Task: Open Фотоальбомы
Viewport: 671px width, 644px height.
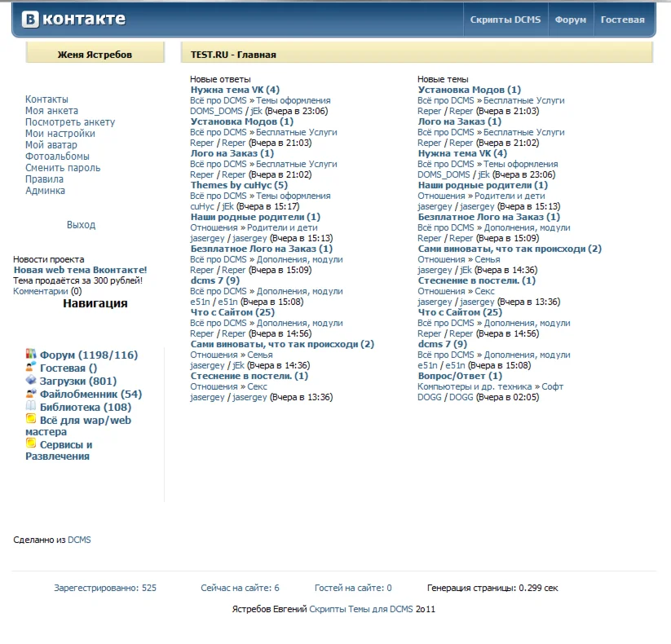Action: point(57,157)
